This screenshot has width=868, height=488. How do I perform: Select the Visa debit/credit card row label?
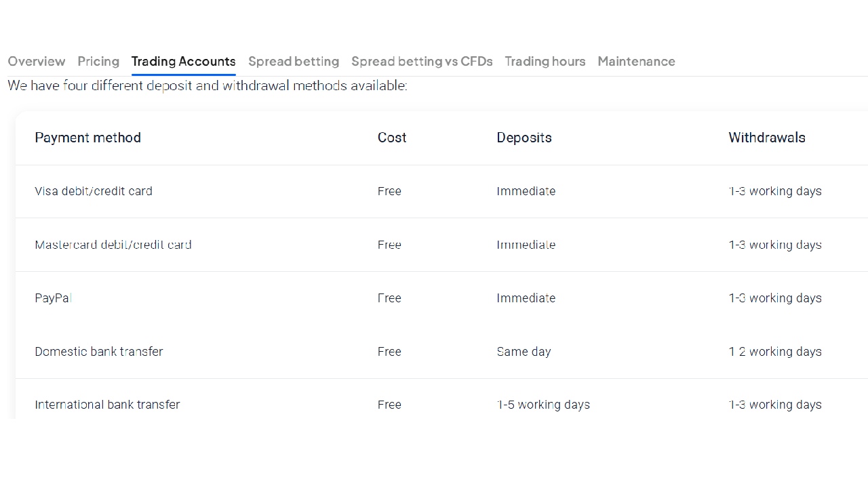94,191
